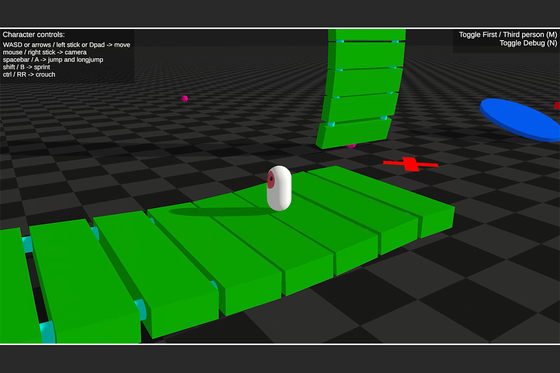
Task: Click the 'spacebar / A -> jump and longjump' line
Action: click(53, 60)
